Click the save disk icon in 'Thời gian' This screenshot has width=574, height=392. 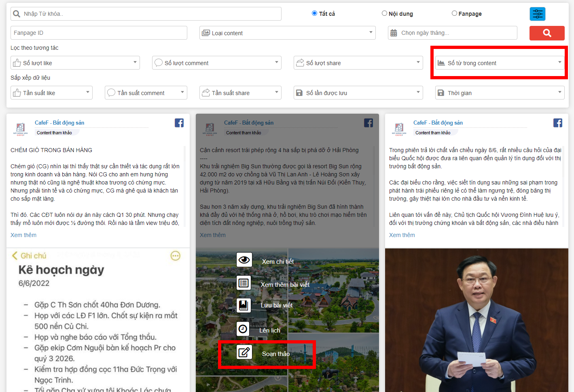click(x=441, y=93)
